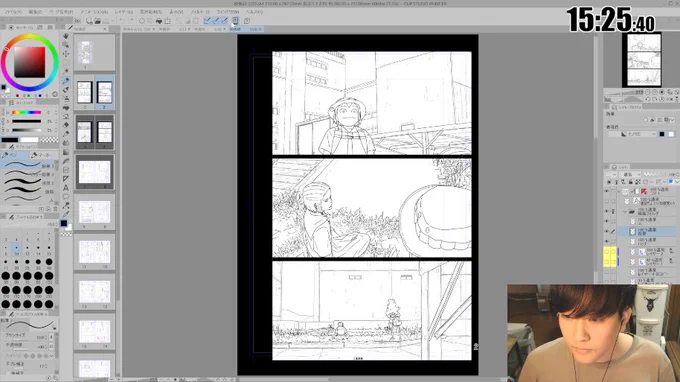Select the Text tool marked A
Image resolution: width=680 pixels, height=382 pixels.
65,188
